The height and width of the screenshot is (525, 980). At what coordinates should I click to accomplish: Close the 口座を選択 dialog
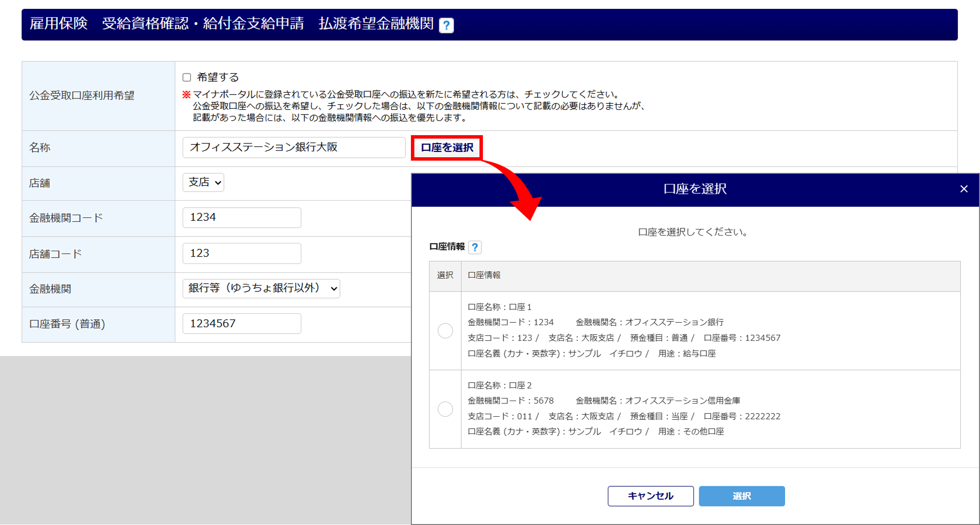(x=963, y=189)
